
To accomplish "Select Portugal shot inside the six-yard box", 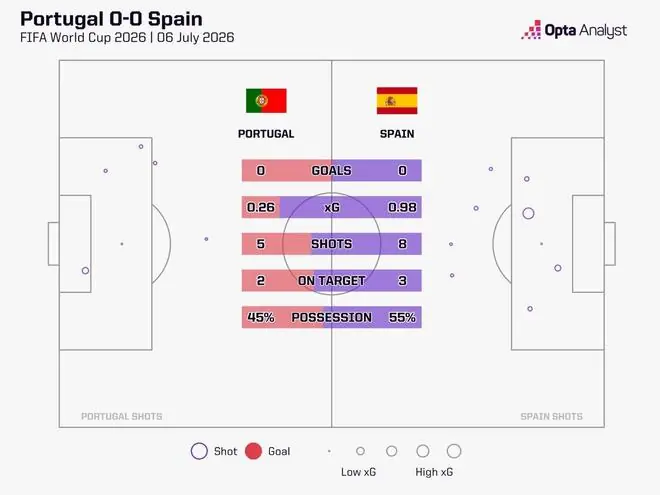I will (x=85, y=271).
